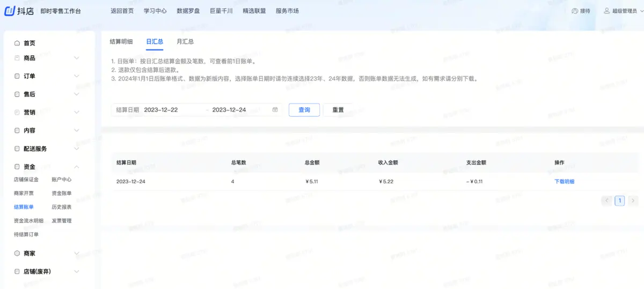Image resolution: width=644 pixels, height=289 pixels.
Task: Open 巨量千川 in top navigation
Action: pyautogui.click(x=221, y=11)
